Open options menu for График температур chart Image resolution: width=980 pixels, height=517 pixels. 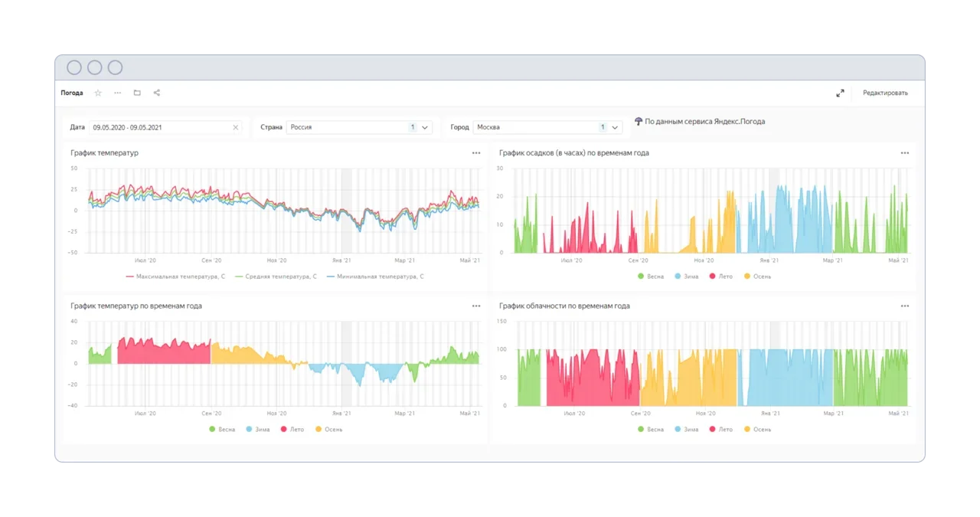[x=476, y=153]
